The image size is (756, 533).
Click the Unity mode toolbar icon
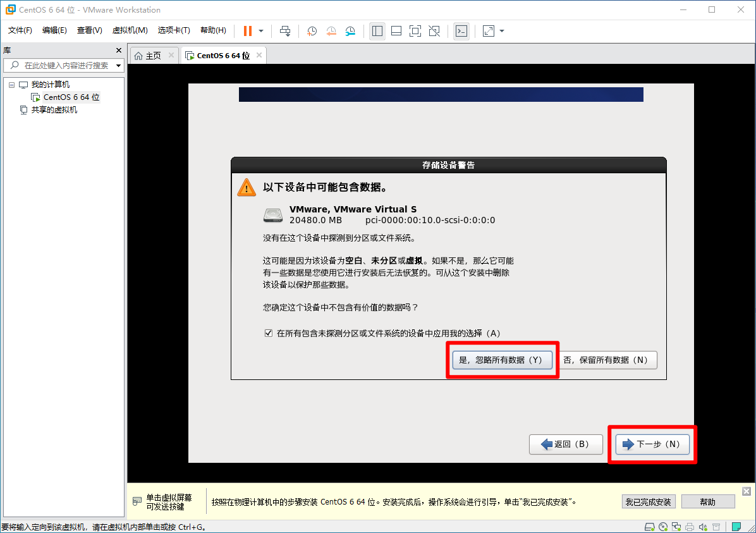point(434,31)
